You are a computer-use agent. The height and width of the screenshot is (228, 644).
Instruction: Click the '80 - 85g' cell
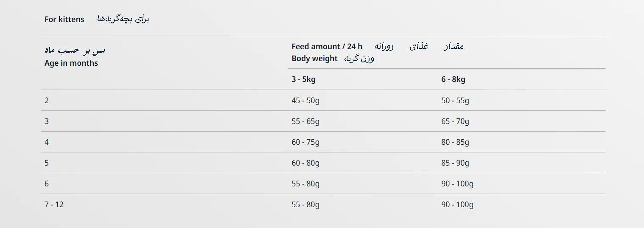click(x=455, y=142)
